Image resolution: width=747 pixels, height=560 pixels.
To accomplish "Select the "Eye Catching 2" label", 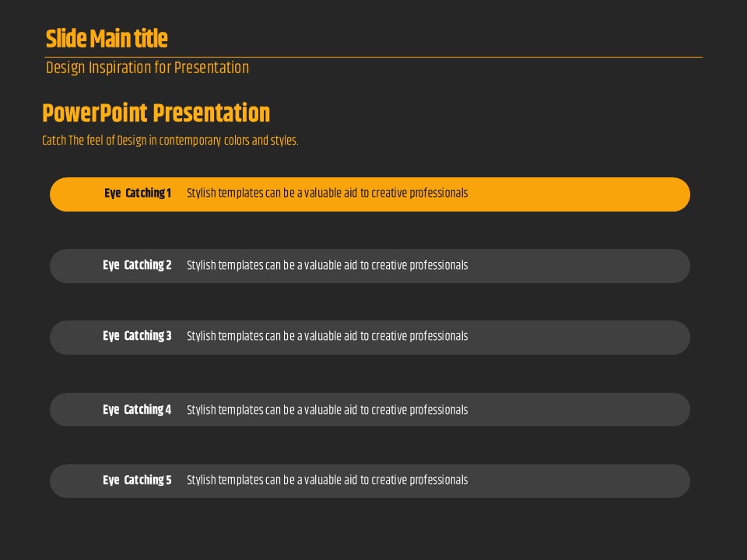I will pos(137,265).
